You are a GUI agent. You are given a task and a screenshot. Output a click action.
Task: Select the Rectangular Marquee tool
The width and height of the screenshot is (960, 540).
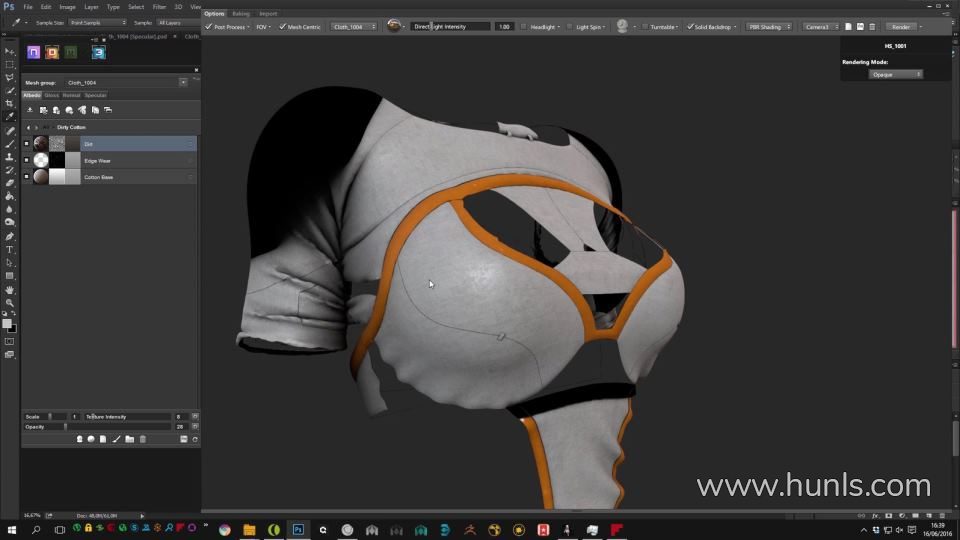9,64
